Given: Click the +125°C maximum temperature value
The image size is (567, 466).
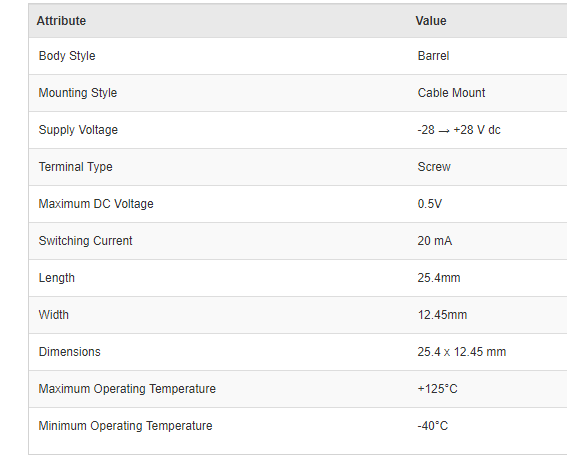Looking at the screenshot, I should (438, 389).
